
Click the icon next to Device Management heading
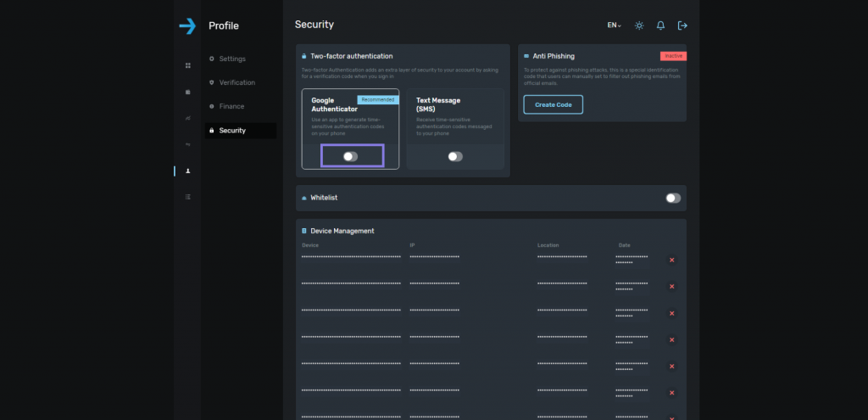pos(304,231)
